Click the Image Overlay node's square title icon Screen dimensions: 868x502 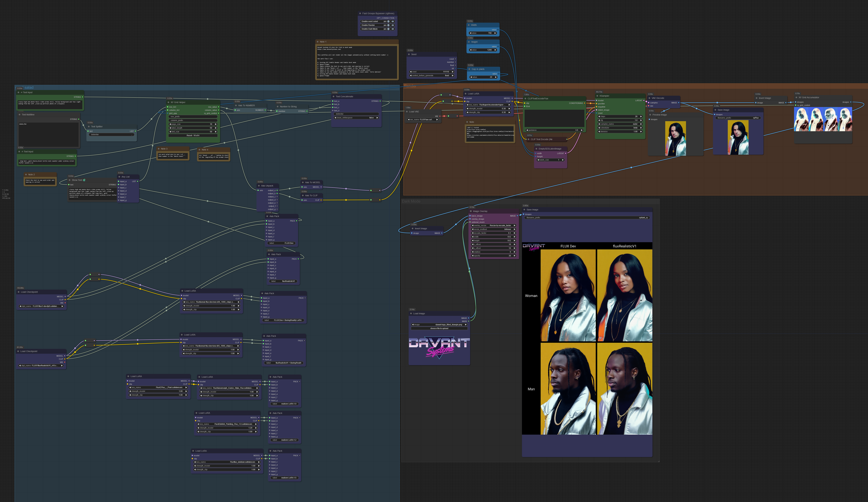tap(471, 211)
